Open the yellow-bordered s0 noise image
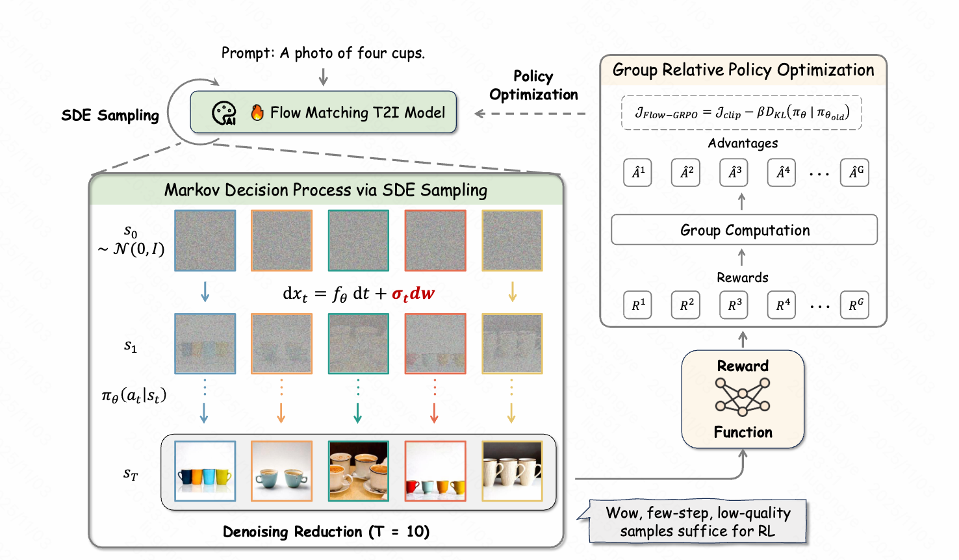 pyautogui.click(x=512, y=240)
